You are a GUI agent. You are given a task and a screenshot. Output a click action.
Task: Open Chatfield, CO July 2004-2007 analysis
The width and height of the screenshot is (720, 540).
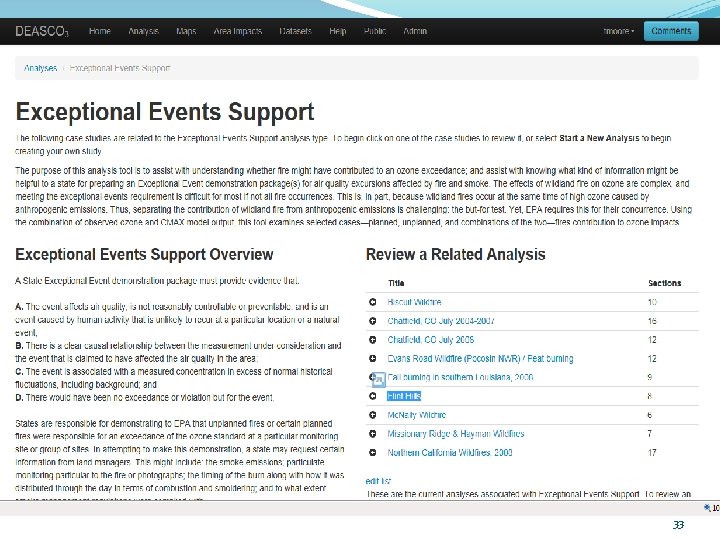(441, 321)
